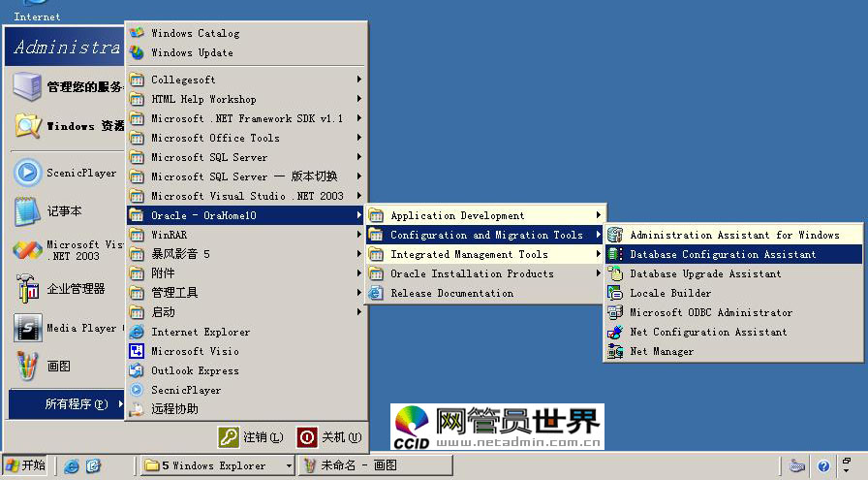
Task: Expand 管理工具 administrative tools folder
Action: coord(247,293)
